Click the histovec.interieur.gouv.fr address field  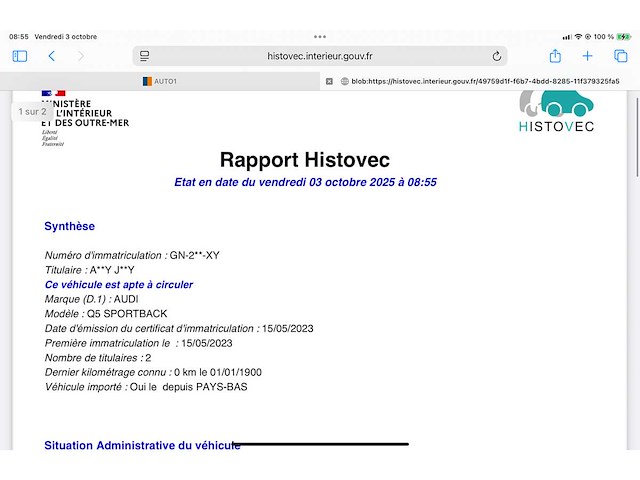pos(320,56)
